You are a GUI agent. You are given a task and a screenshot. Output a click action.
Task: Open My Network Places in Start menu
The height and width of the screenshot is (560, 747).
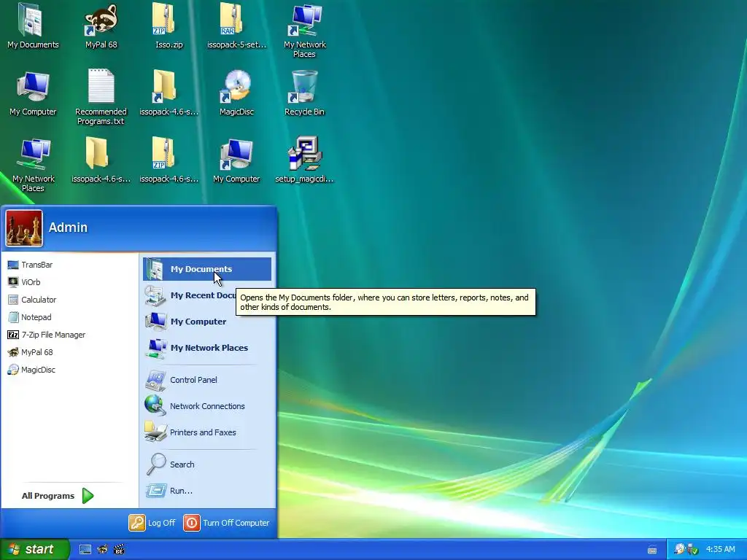click(x=206, y=348)
